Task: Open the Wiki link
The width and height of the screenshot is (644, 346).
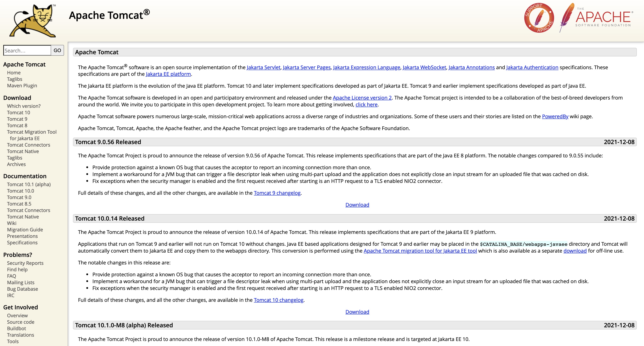Action: click(x=12, y=223)
